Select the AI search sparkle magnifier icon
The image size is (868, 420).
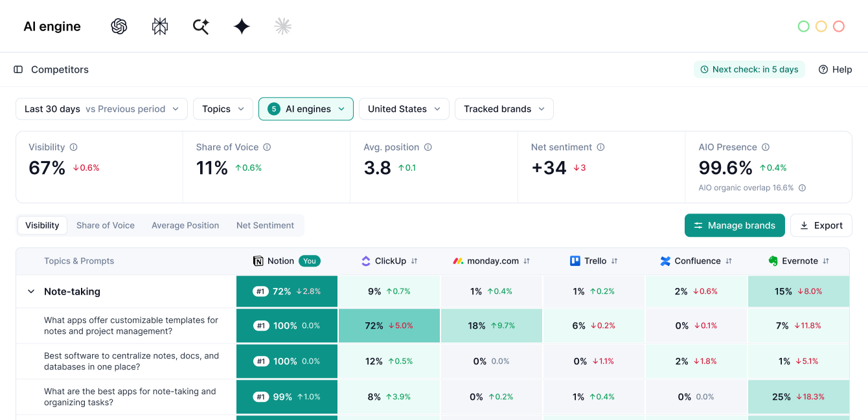pos(201,27)
